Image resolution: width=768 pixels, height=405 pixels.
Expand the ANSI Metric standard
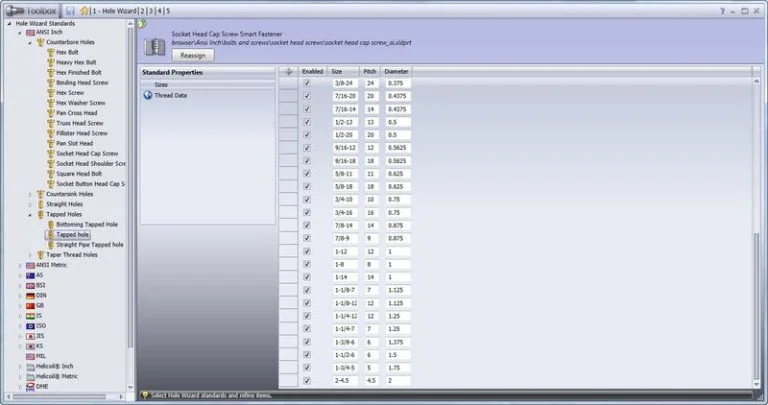pos(20,265)
